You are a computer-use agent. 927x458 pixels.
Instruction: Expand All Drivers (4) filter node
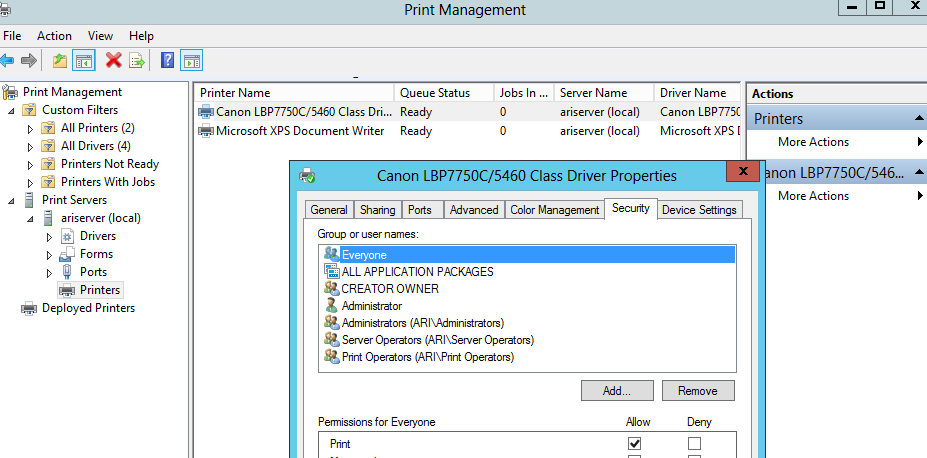point(31,147)
